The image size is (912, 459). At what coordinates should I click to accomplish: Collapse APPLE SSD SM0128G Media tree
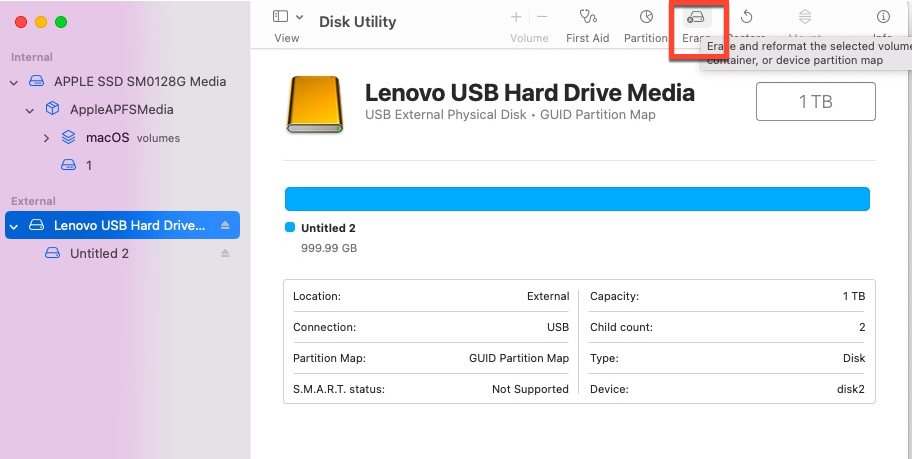tap(14, 82)
